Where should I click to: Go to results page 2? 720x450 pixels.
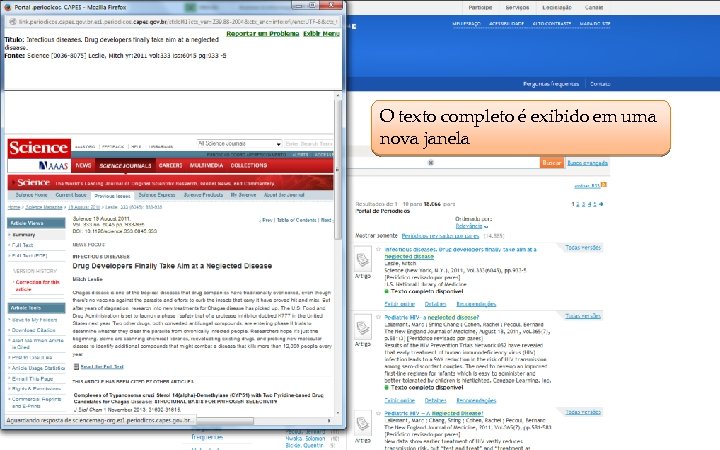pos(578,204)
